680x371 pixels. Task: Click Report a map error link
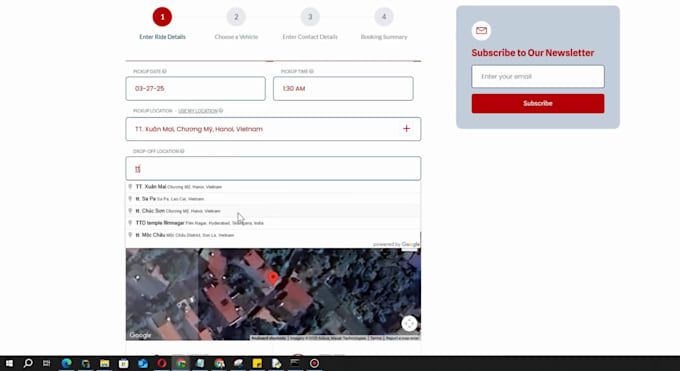click(x=402, y=338)
